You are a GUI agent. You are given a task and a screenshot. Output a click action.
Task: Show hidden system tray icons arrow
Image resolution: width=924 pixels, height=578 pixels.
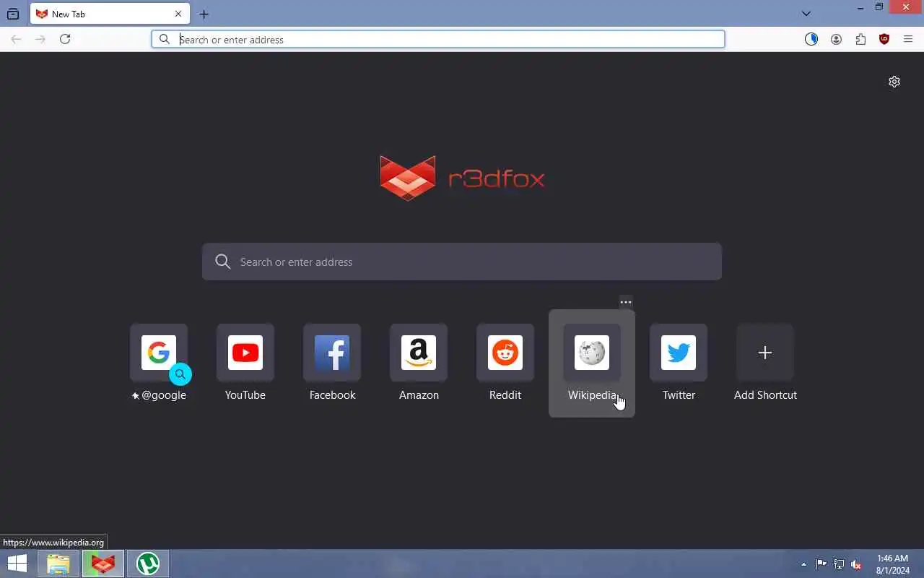click(x=803, y=564)
